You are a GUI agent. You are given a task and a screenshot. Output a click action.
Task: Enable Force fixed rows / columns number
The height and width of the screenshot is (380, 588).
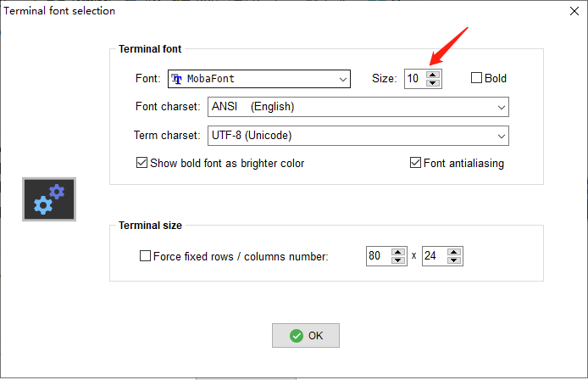point(145,256)
